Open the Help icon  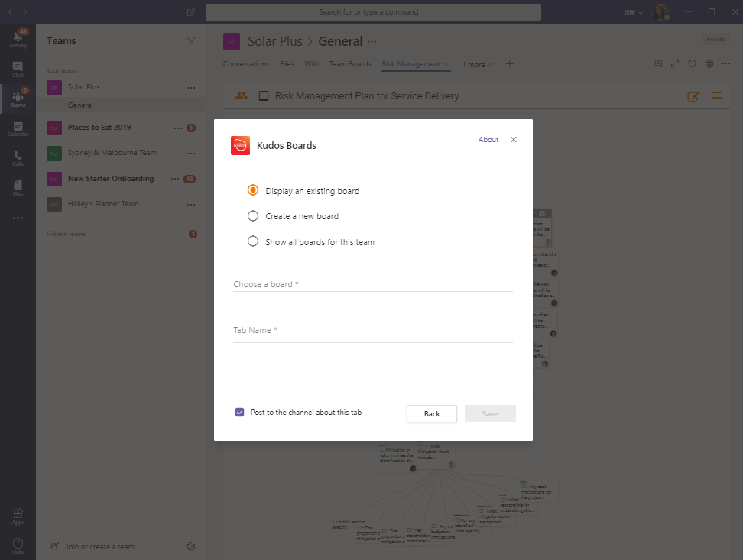(18, 545)
